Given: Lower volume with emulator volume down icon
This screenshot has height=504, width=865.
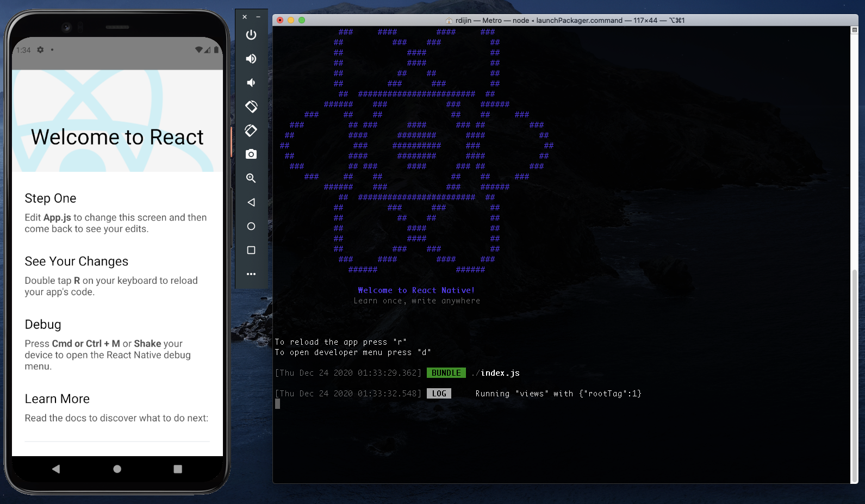Looking at the screenshot, I should click(251, 83).
